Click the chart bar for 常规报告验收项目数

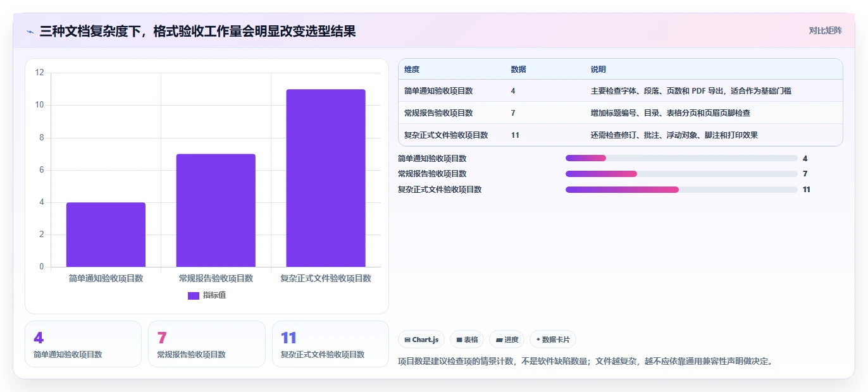216,211
